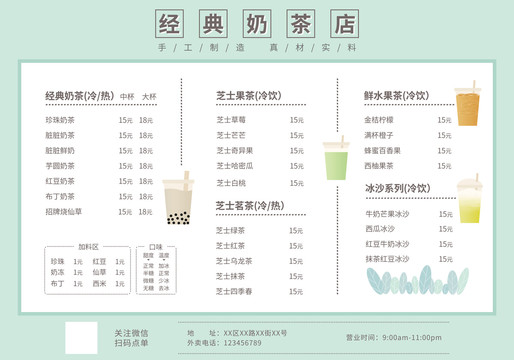Viewport: 514px width, 360px height.
Task: Click the '金桔柠檬' menu item
Action: pyautogui.click(x=379, y=120)
